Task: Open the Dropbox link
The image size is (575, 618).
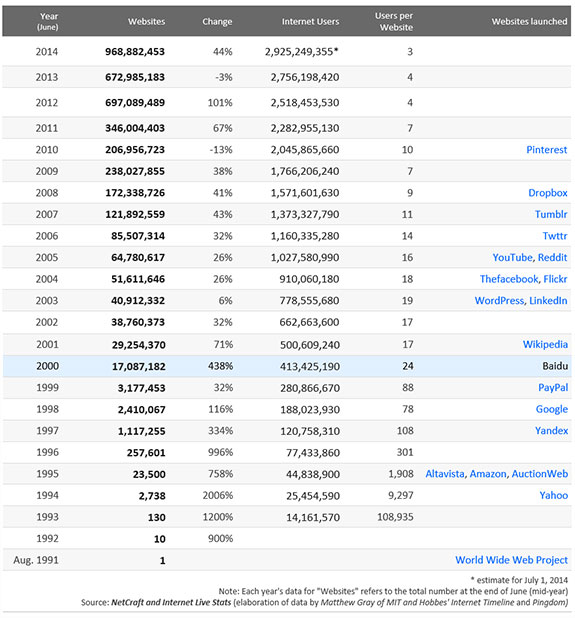Action: [548, 193]
